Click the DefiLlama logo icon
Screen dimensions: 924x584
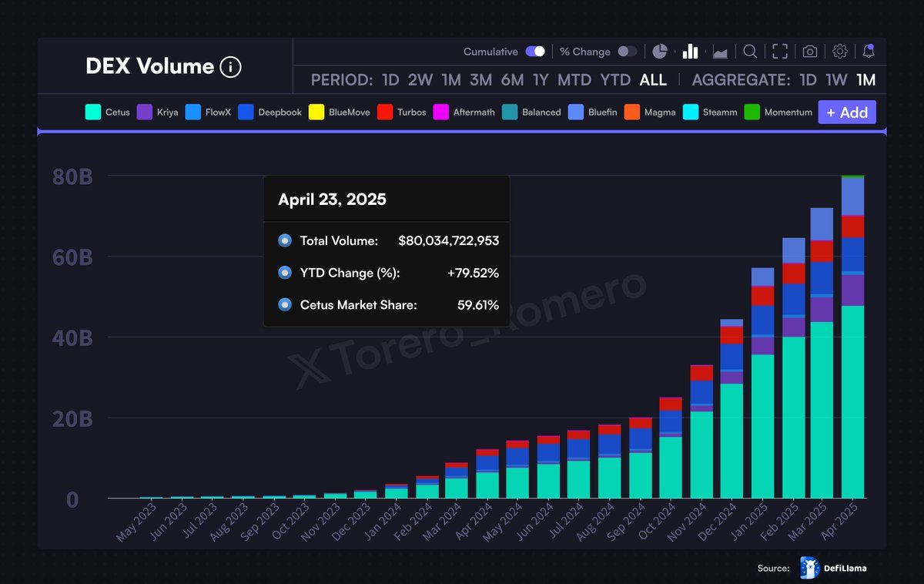click(x=809, y=568)
